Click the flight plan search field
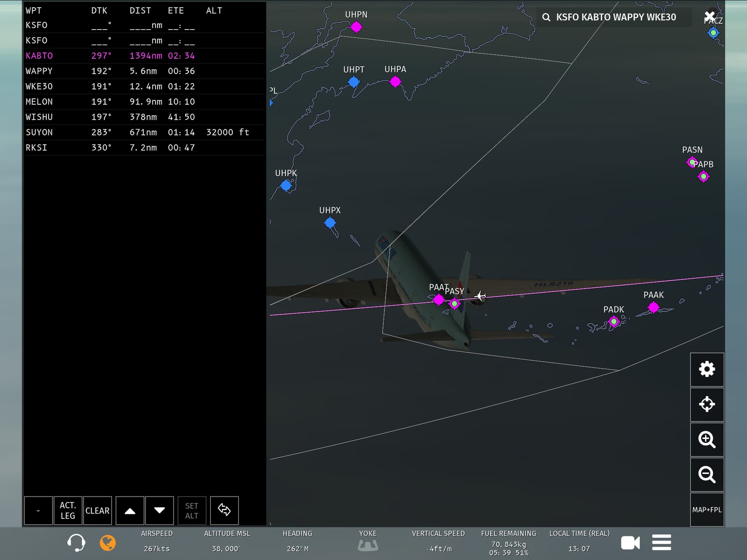This screenshot has height=560, width=747. pyautogui.click(x=615, y=17)
